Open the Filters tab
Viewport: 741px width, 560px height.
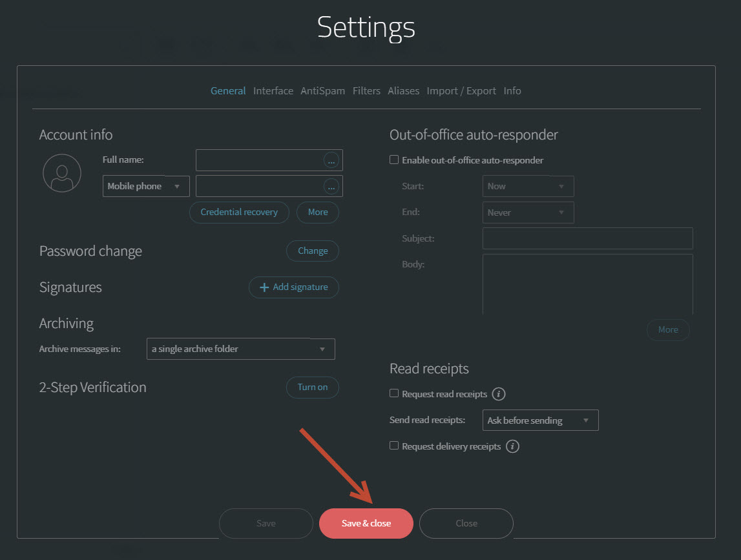pyautogui.click(x=366, y=91)
